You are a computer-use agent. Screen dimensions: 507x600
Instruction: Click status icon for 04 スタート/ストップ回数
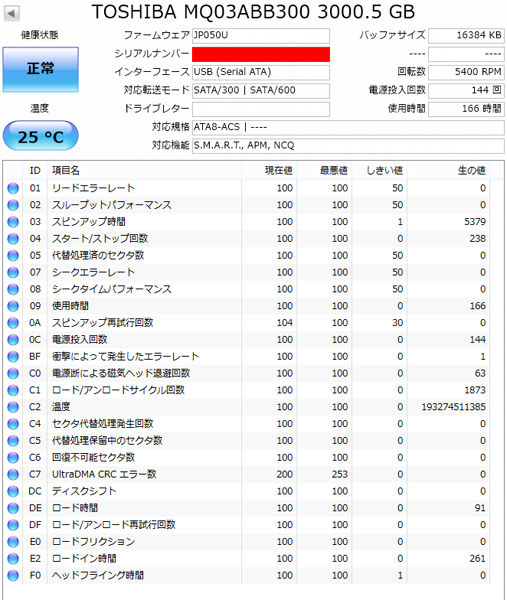click(13, 239)
